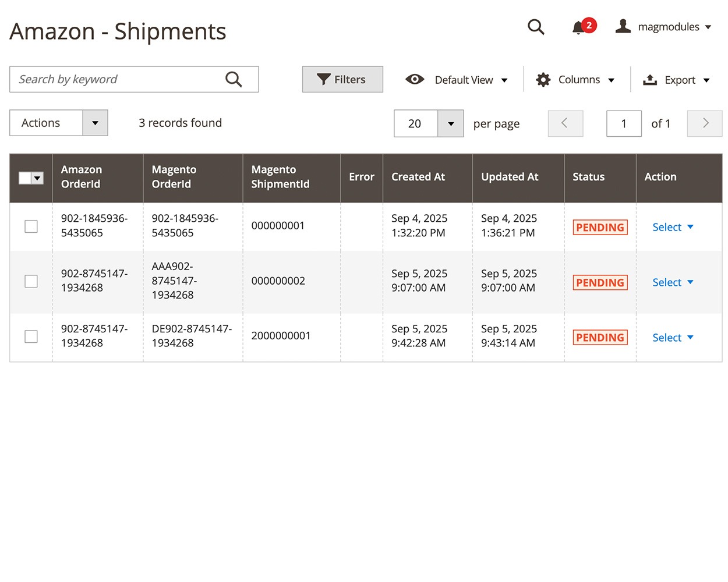Focus the Search by keyword field
728x582 pixels.
(116, 80)
